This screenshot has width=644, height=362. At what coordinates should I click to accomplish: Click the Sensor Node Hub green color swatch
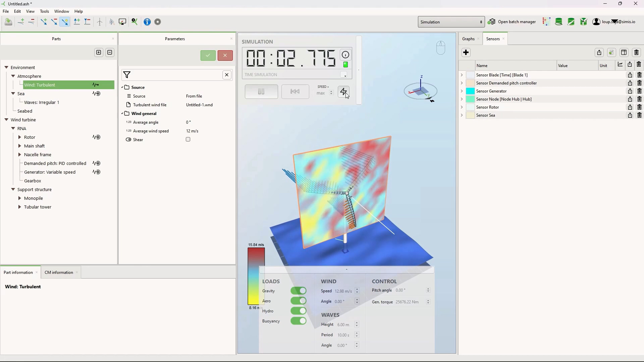coord(470,99)
